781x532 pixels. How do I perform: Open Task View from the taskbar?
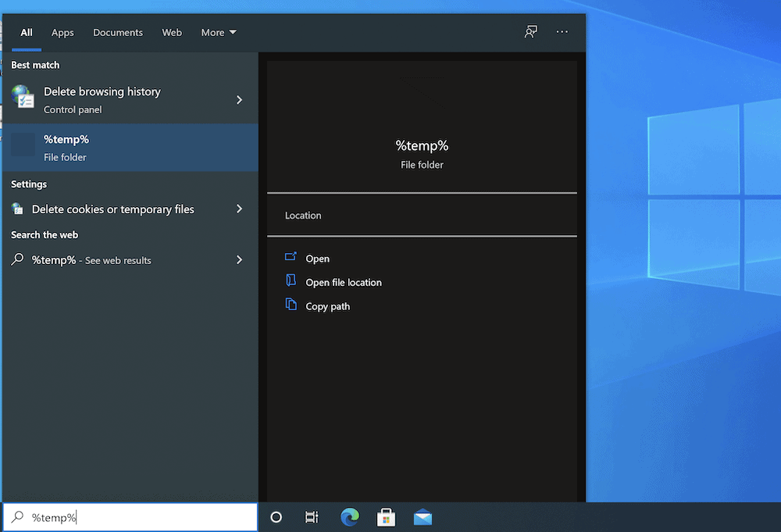[x=312, y=517]
